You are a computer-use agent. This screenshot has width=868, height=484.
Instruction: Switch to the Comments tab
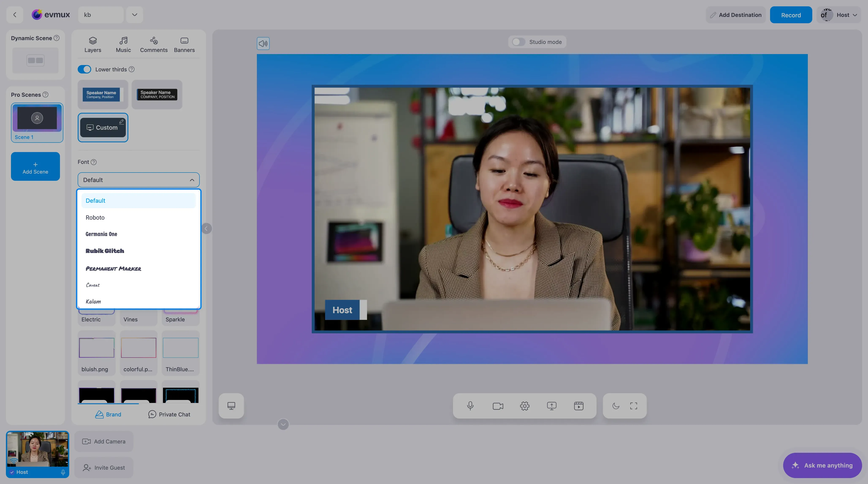(x=154, y=45)
